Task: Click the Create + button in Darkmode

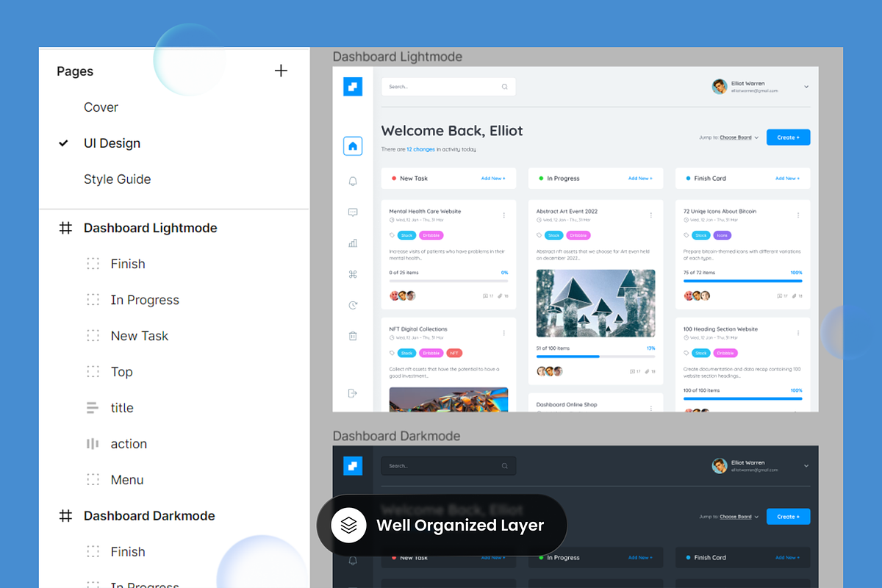Action: 788,517
